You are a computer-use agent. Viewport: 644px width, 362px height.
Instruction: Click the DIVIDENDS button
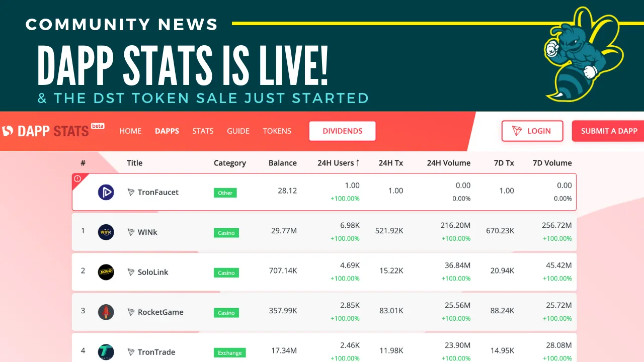342,131
